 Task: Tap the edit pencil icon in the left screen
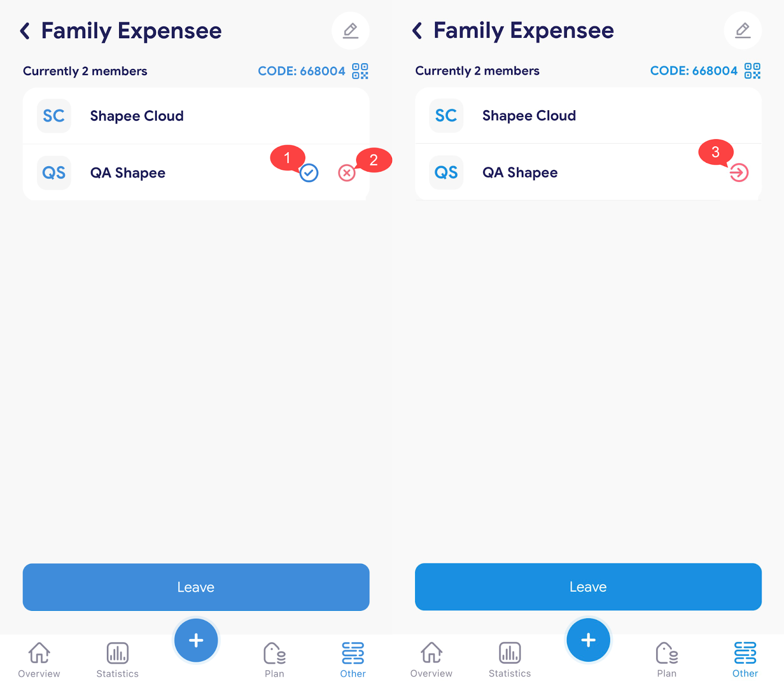(x=350, y=31)
